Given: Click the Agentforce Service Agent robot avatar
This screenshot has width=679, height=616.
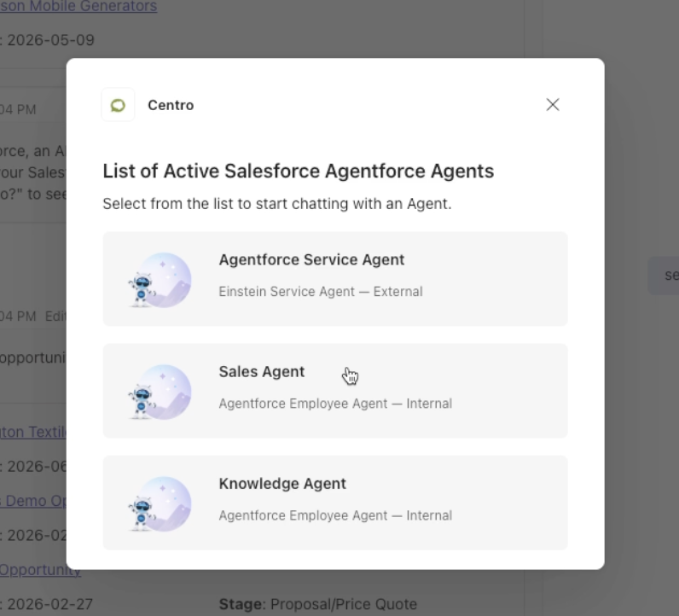Looking at the screenshot, I should [160, 280].
